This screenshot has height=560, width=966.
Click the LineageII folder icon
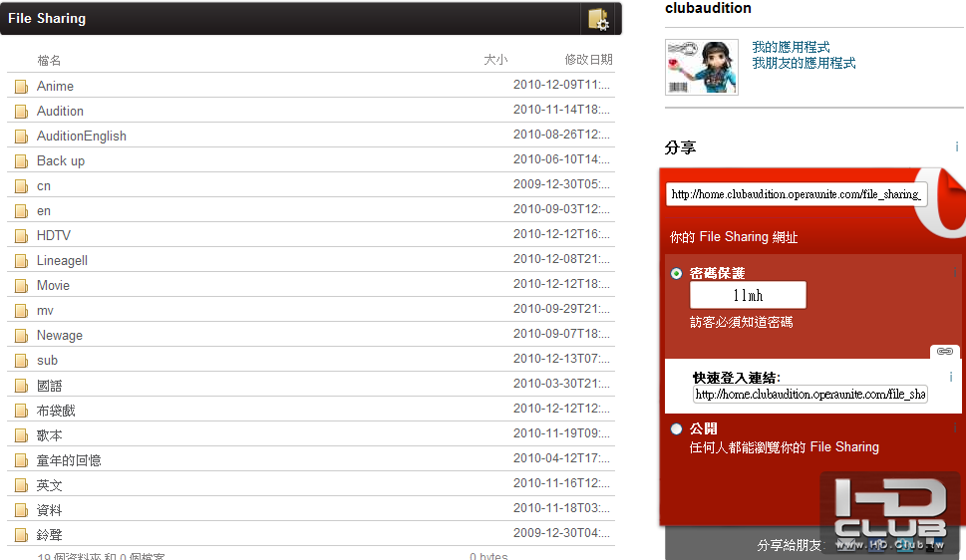[22, 261]
